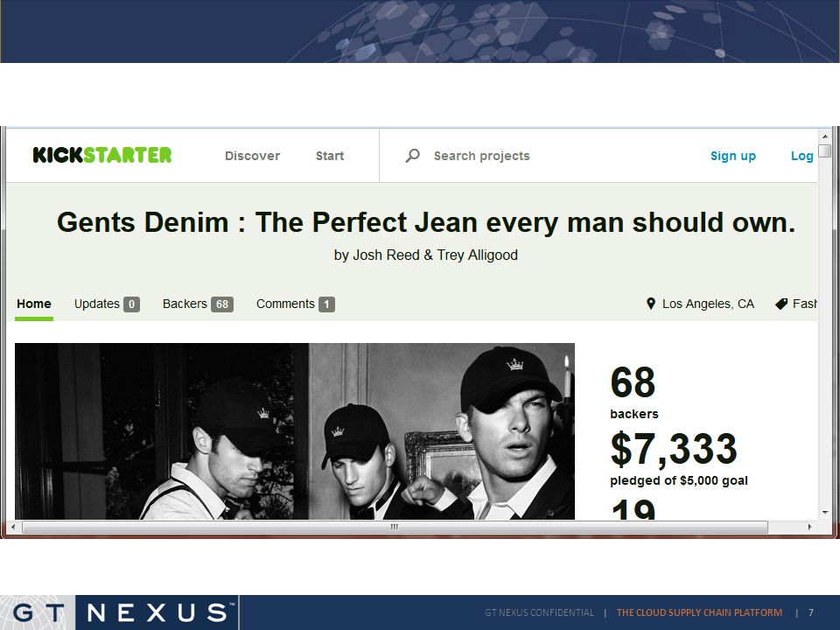Open the Comments tab
840x630 pixels.
[295, 304]
